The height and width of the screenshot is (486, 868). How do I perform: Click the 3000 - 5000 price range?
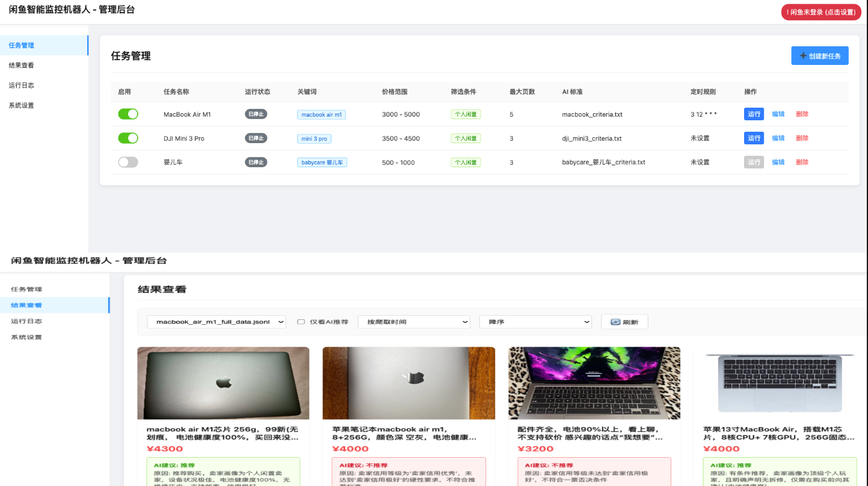[x=401, y=114]
